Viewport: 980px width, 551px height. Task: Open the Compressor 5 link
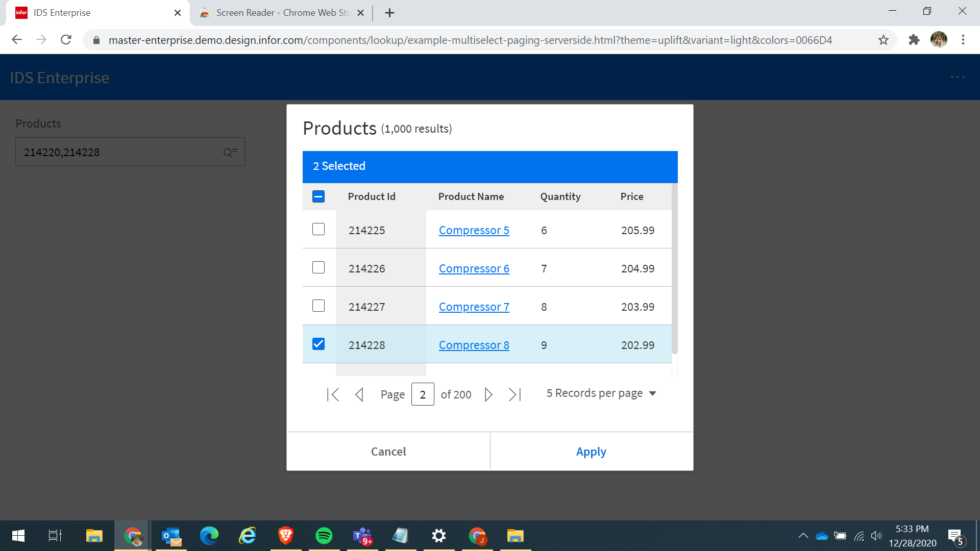[x=474, y=230]
